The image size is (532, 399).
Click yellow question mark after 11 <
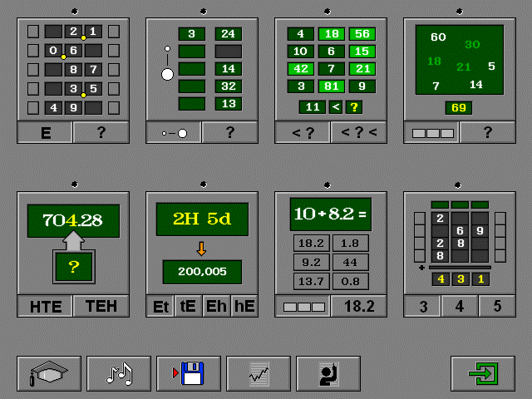(x=354, y=107)
